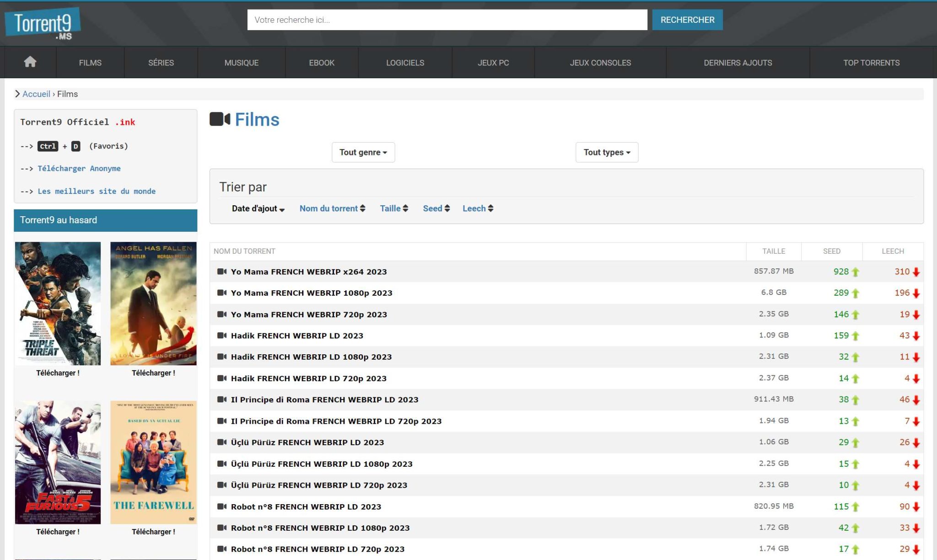Screen dimensions: 937x560
Task: Click camera icon beside Üçlü Pürüz LD 2023 row
Action: 222,442
